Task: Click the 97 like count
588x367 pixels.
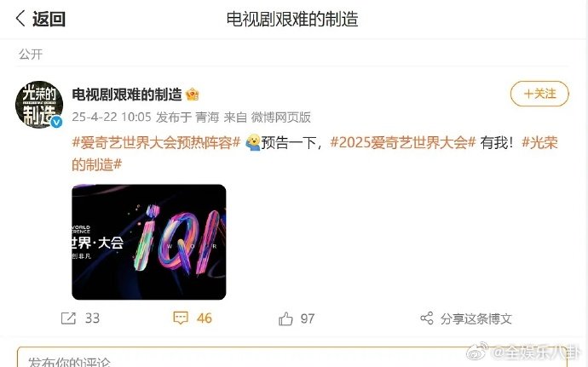Action: click(x=307, y=318)
